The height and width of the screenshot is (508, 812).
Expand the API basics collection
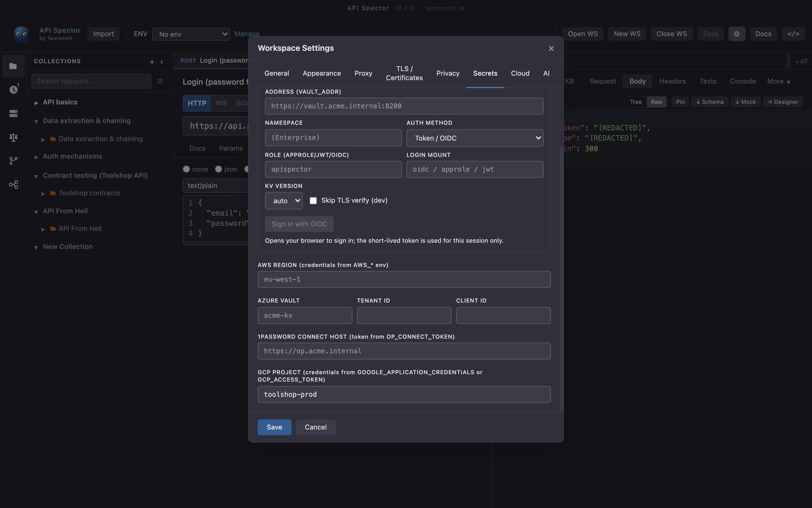(36, 103)
